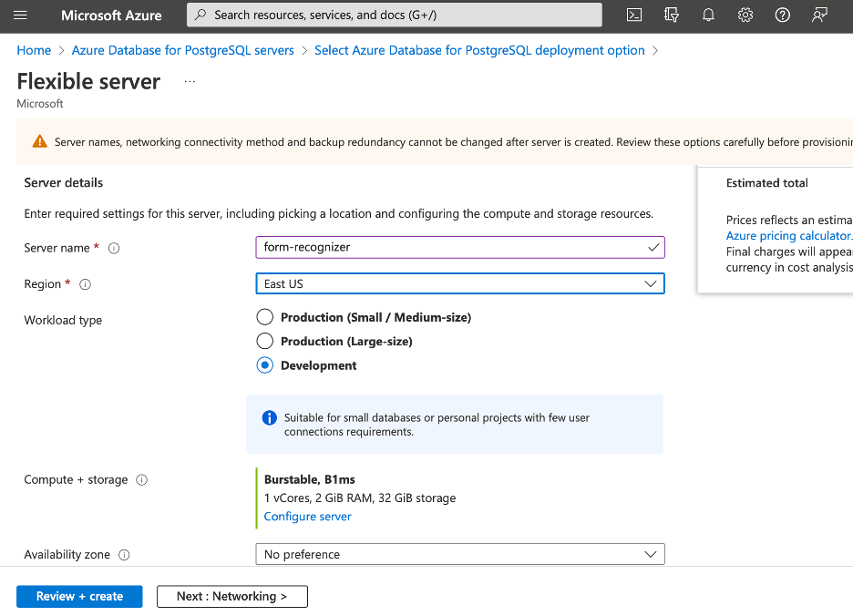Open Cloud Shell from top bar
The width and height of the screenshot is (853, 616).
click(x=634, y=15)
